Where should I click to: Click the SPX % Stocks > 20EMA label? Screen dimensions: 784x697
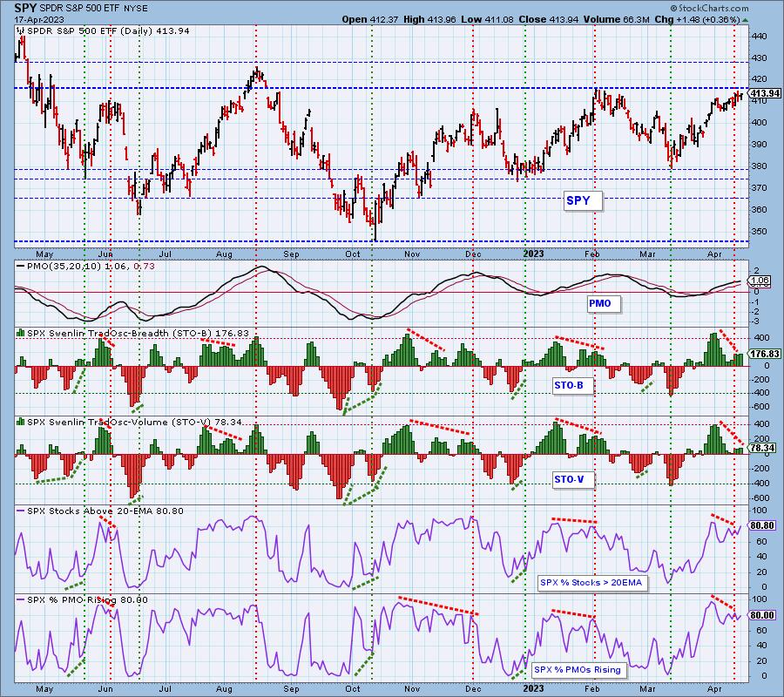(592, 583)
